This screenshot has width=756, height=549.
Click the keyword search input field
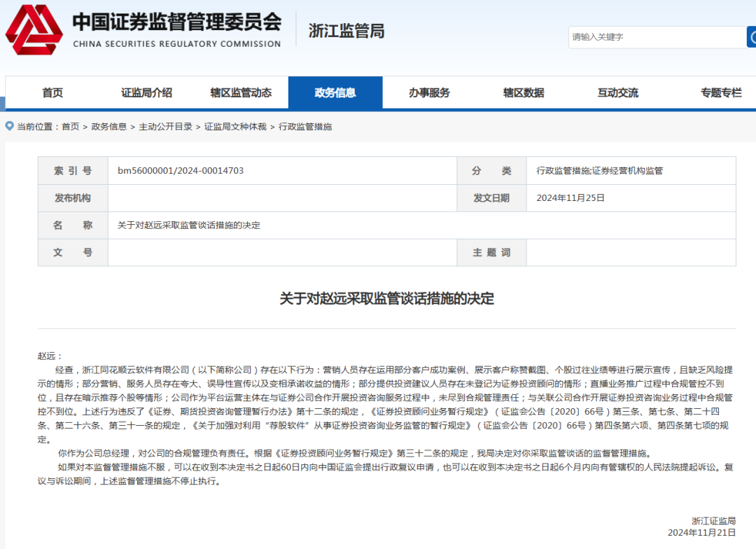(x=657, y=36)
